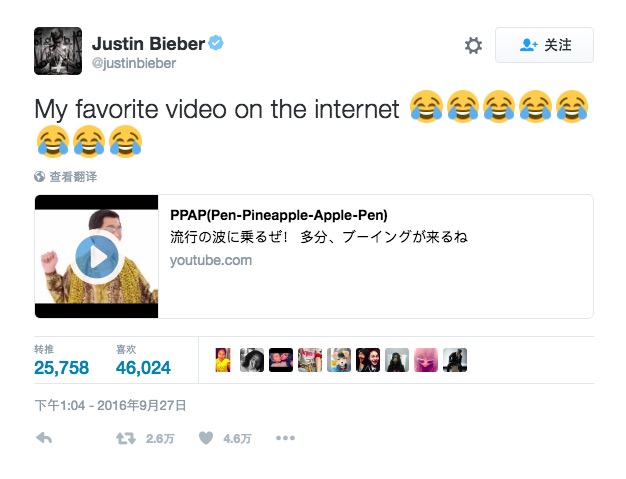
Task: Click the Justin Bieber display name
Action: coord(149,44)
